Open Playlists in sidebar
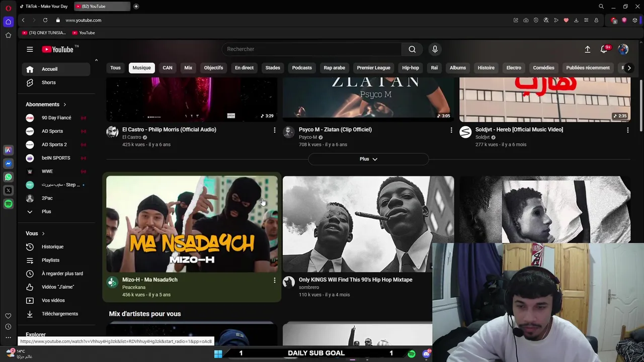Screen dimensions: 644x362 (x=56, y=260)
